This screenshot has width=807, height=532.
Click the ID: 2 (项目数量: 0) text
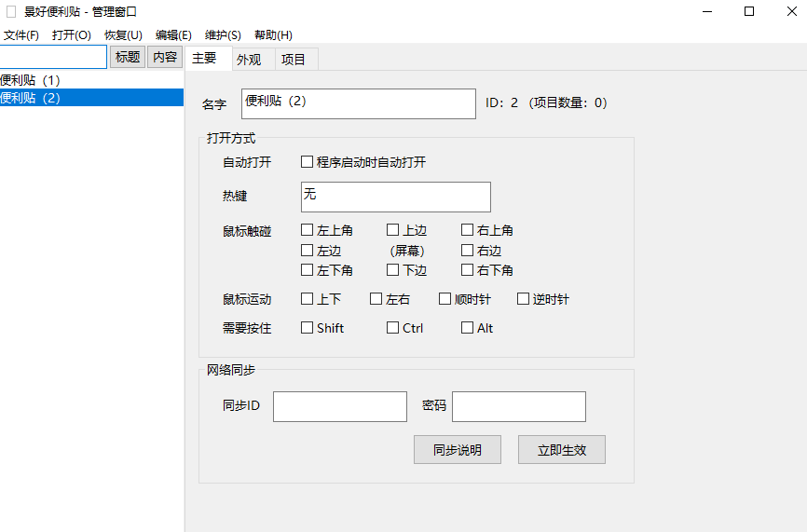pyautogui.click(x=547, y=102)
